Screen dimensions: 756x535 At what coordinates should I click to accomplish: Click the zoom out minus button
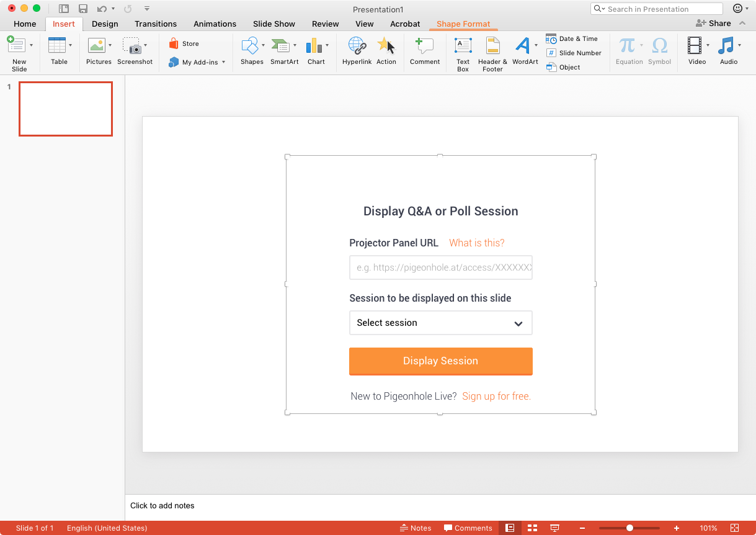point(582,528)
